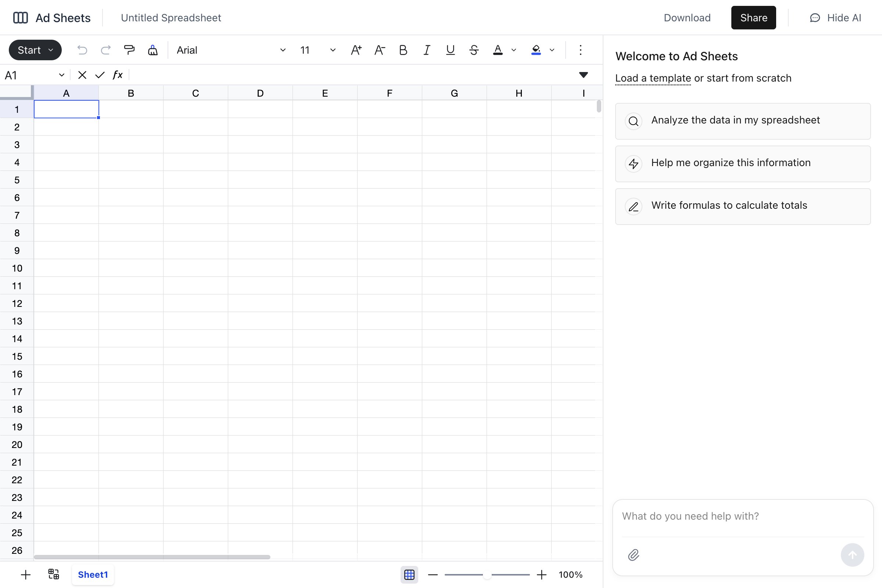Viewport: 882px width, 588px height.
Task: Open the sheet list icon
Action: coord(54,574)
